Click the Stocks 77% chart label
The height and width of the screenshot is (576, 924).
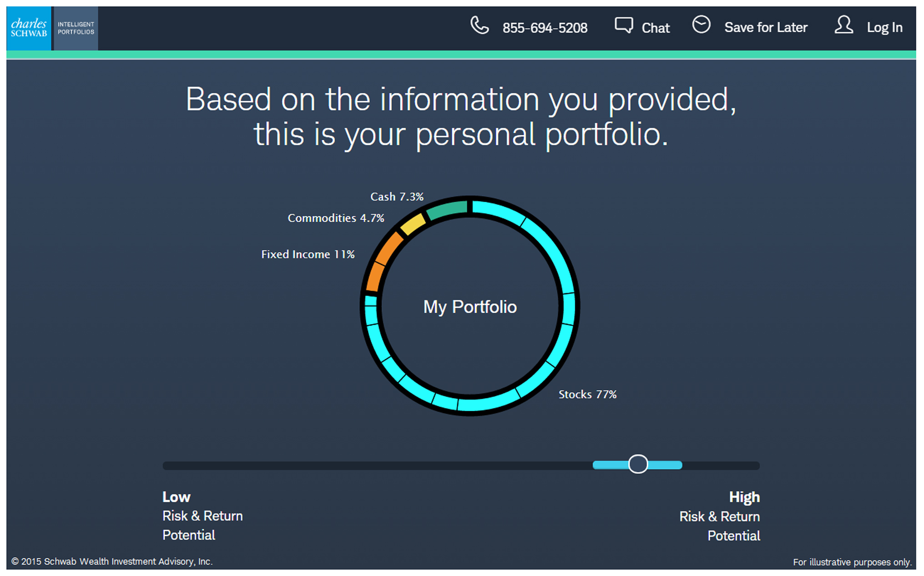pyautogui.click(x=587, y=394)
